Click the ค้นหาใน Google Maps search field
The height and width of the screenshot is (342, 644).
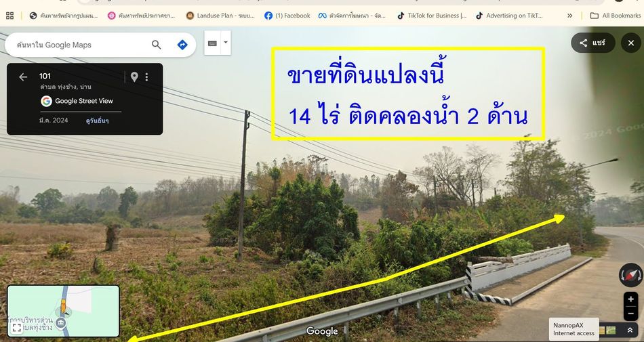point(78,45)
